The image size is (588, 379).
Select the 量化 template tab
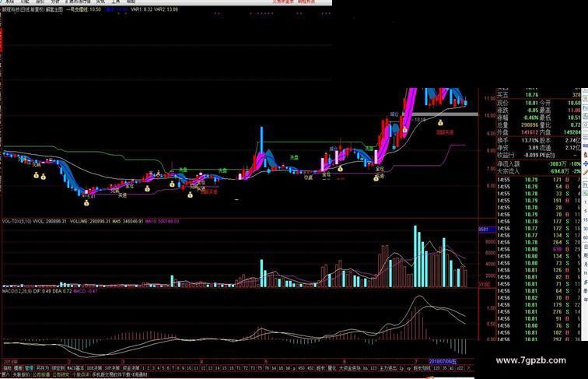(x=332, y=368)
